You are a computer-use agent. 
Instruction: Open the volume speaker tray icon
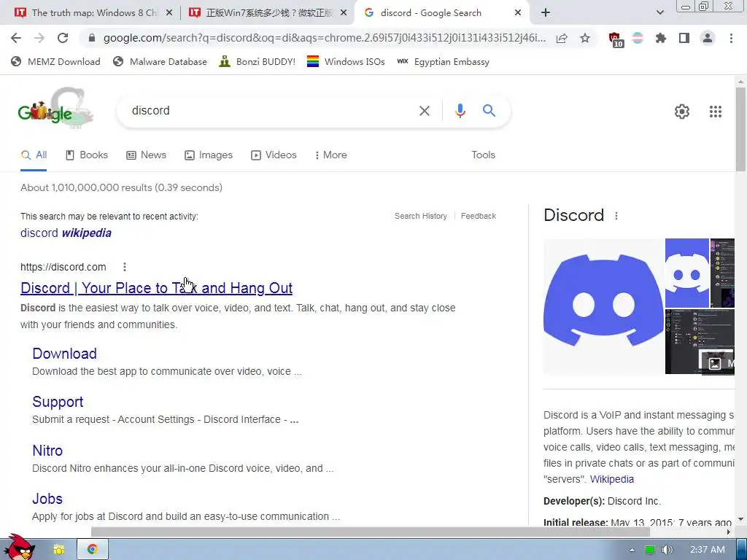(x=667, y=550)
